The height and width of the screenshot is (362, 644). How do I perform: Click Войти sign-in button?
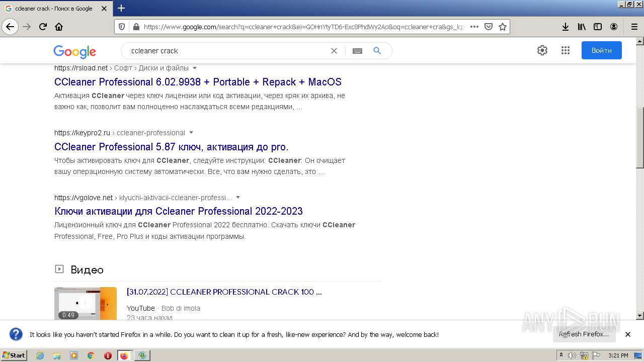coord(601,50)
